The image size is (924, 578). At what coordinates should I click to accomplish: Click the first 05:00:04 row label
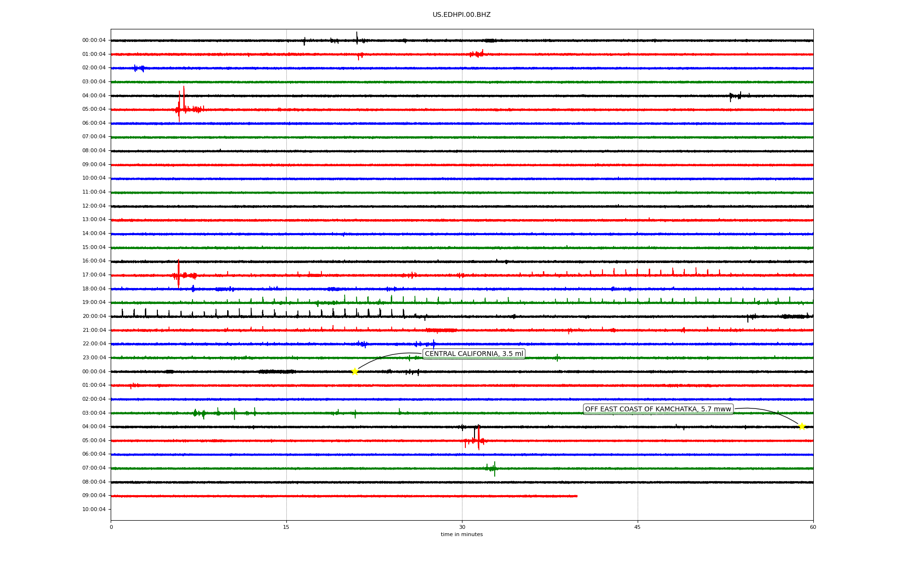coord(94,109)
